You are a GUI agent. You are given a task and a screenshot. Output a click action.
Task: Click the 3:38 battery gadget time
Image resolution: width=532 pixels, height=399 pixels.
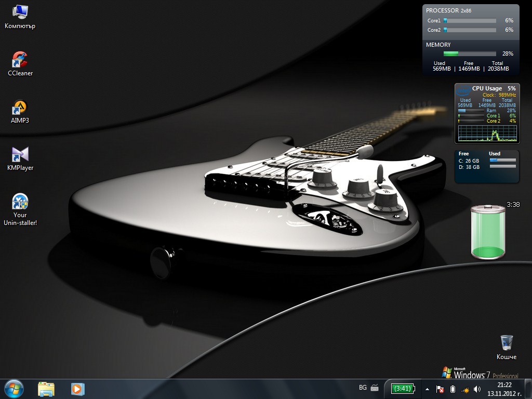513,205
